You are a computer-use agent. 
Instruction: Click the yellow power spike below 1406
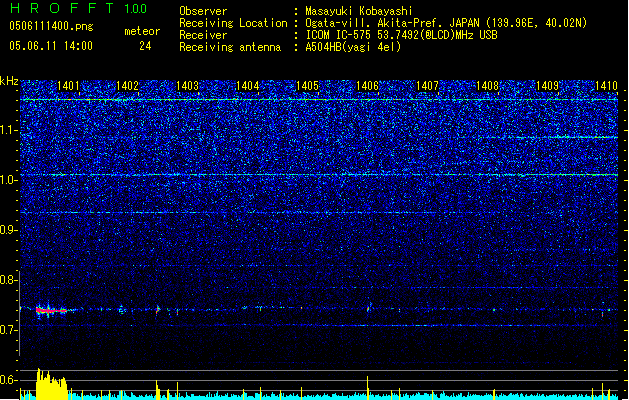pyautogui.click(x=367, y=388)
